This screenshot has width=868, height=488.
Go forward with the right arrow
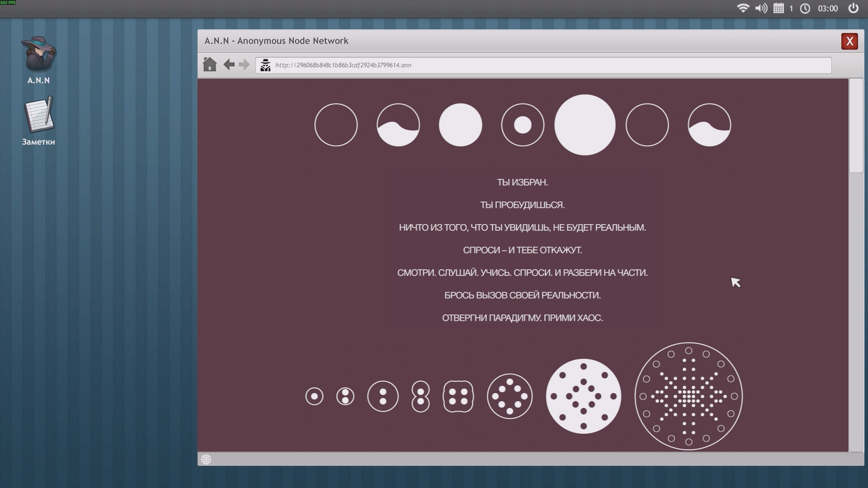click(244, 65)
